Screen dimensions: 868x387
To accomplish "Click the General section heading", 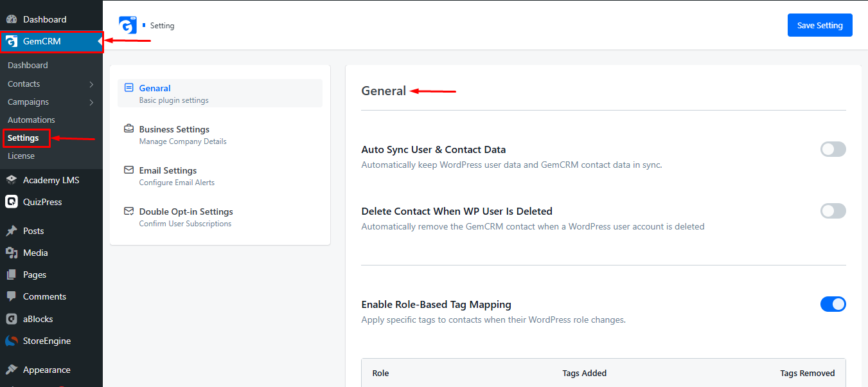I will [384, 91].
